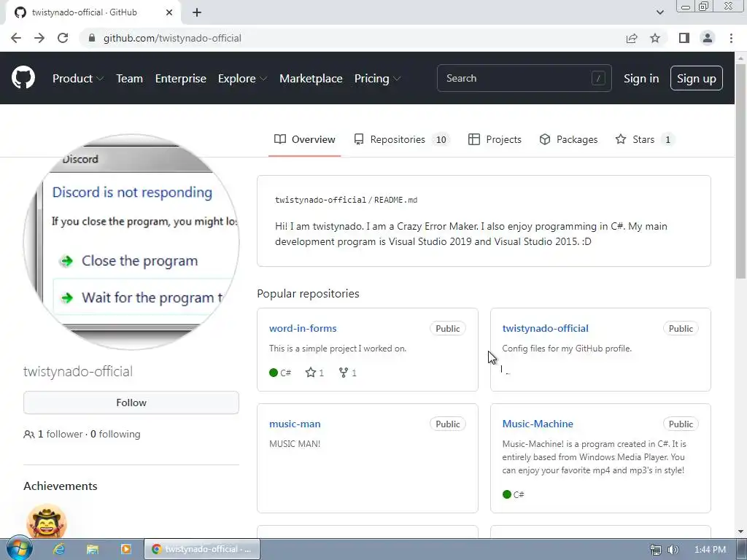
Task: Expand the Explore dropdown menu
Action: pyautogui.click(x=242, y=79)
